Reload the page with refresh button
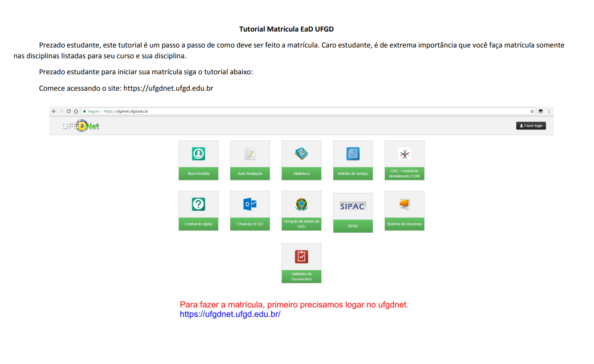594x364 pixels. (x=68, y=111)
